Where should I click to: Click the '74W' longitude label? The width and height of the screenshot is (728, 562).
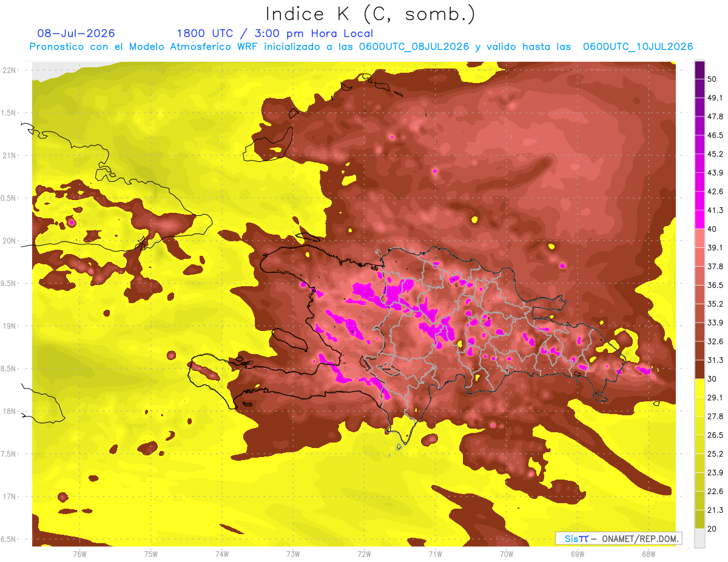click(x=222, y=554)
